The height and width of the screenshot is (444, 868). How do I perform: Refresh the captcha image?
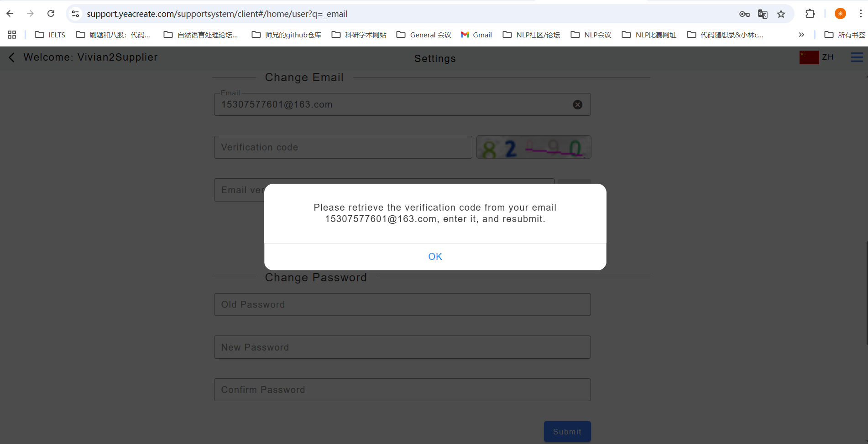pos(533,147)
